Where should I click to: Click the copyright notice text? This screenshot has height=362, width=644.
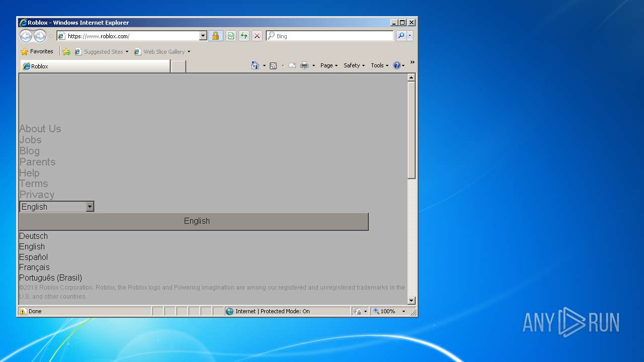point(212,292)
